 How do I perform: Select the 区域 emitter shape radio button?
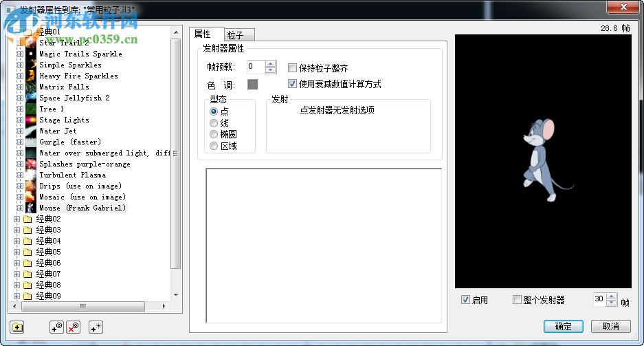[214, 146]
